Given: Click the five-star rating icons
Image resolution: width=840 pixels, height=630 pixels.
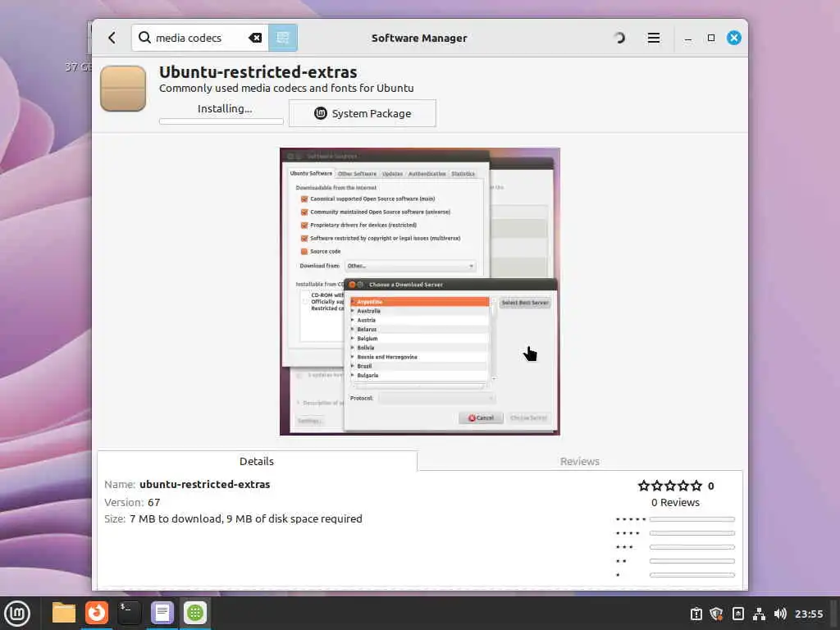Looking at the screenshot, I should [x=669, y=486].
